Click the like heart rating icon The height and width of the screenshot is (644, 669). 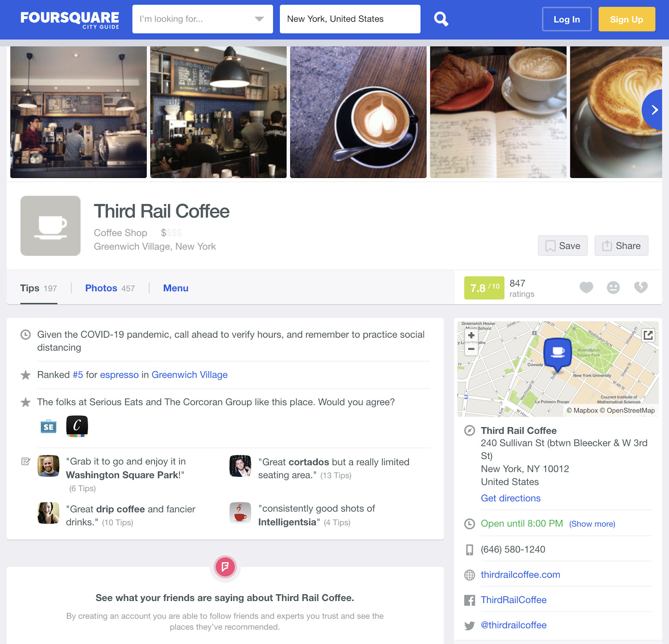[x=586, y=288]
